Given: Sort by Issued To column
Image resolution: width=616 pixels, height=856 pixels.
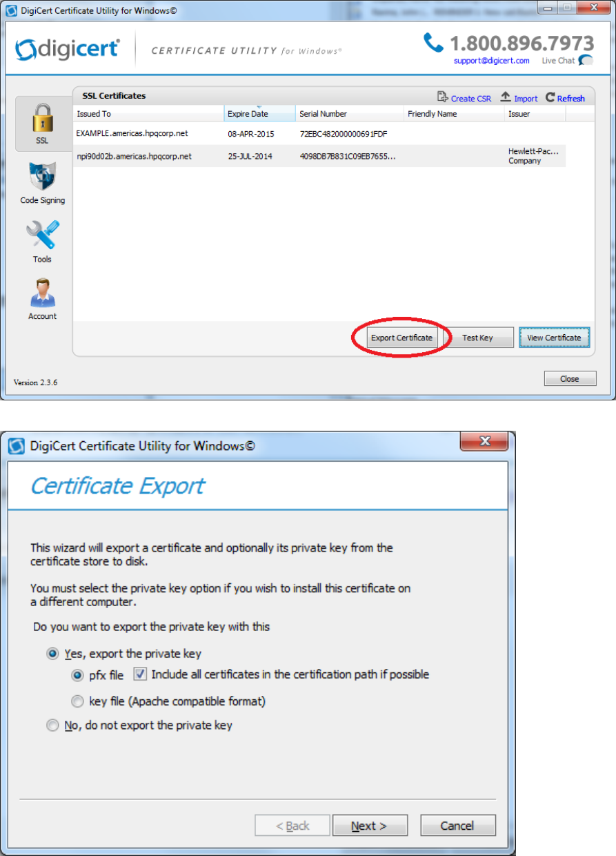Looking at the screenshot, I should [148, 114].
